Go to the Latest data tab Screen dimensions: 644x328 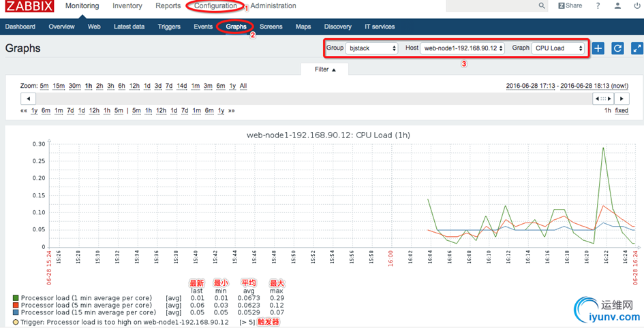click(129, 27)
